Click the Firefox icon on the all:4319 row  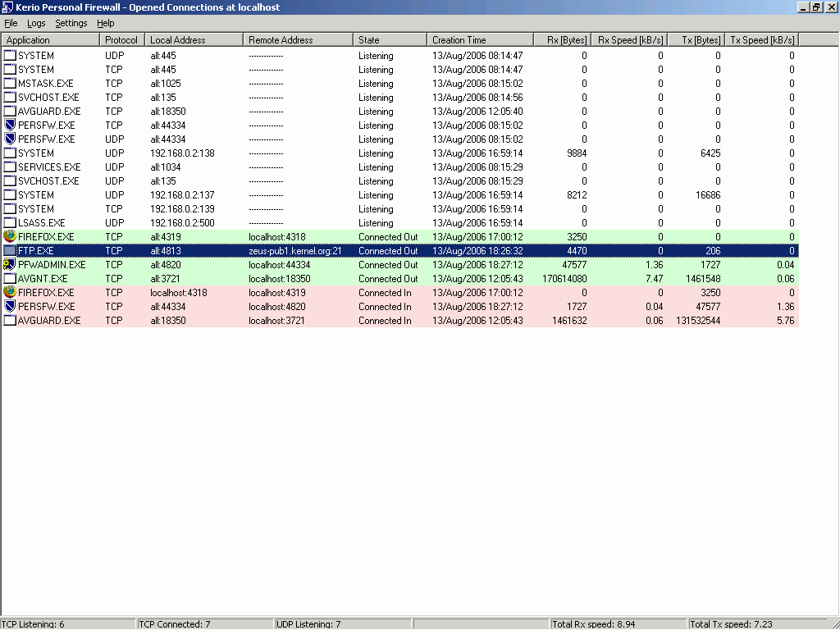point(10,236)
